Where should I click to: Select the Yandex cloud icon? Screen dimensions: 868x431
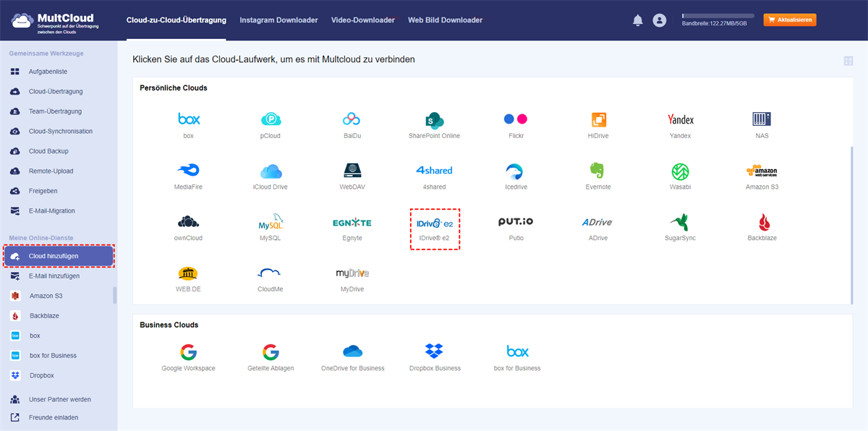click(680, 119)
